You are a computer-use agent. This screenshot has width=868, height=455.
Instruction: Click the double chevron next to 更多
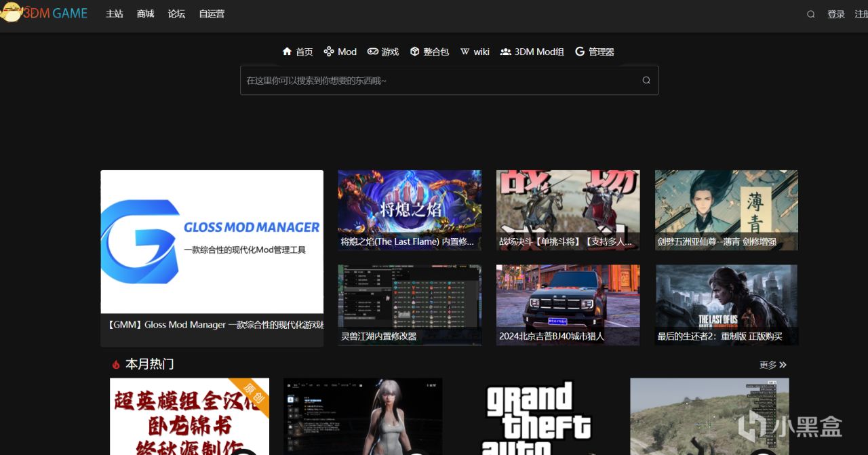pyautogui.click(x=783, y=365)
